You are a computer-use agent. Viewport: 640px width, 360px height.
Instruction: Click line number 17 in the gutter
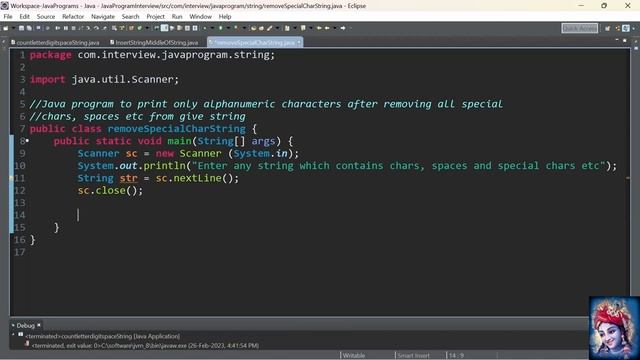(x=20, y=252)
